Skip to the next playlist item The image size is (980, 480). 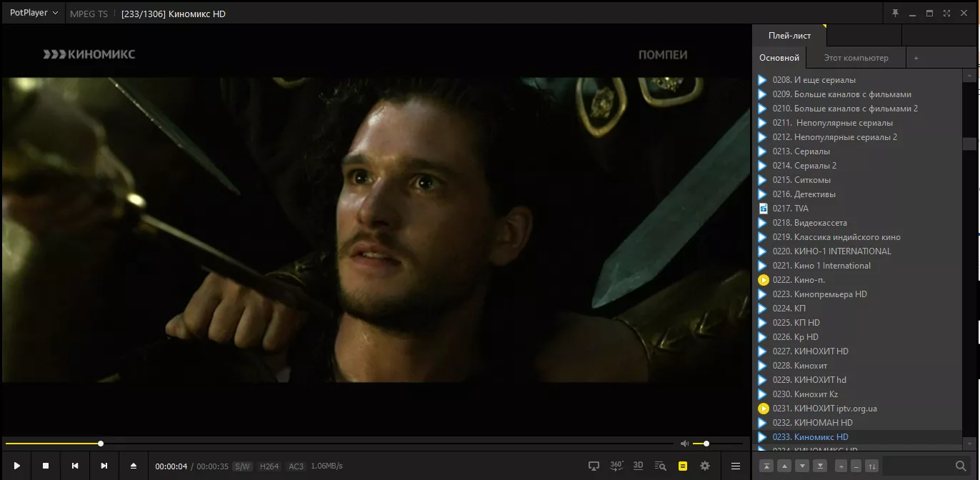click(x=104, y=466)
